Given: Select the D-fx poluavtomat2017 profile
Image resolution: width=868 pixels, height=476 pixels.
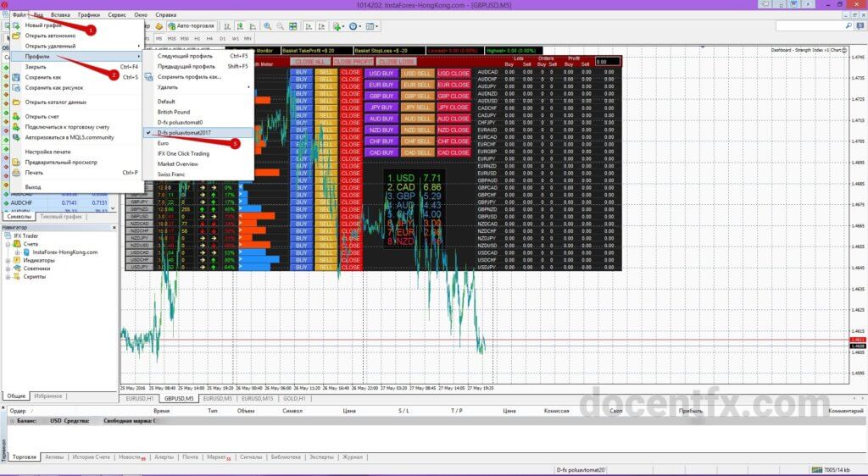Looking at the screenshot, I should tap(184, 133).
